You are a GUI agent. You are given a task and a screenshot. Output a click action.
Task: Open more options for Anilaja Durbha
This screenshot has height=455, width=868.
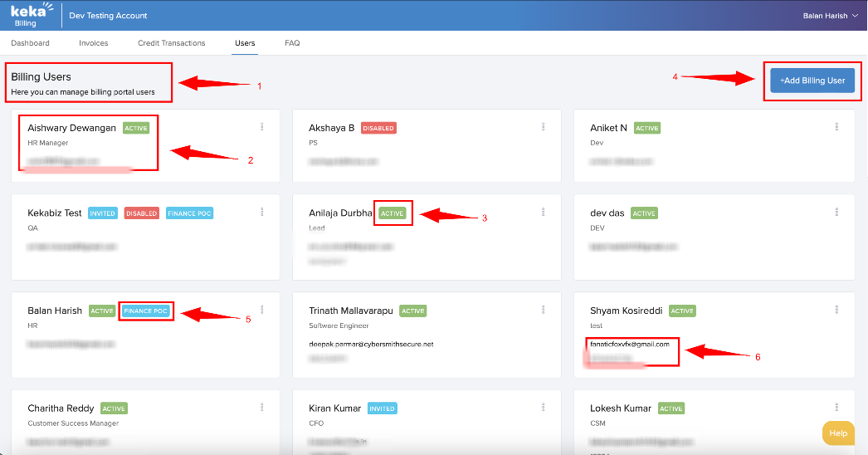(x=543, y=213)
